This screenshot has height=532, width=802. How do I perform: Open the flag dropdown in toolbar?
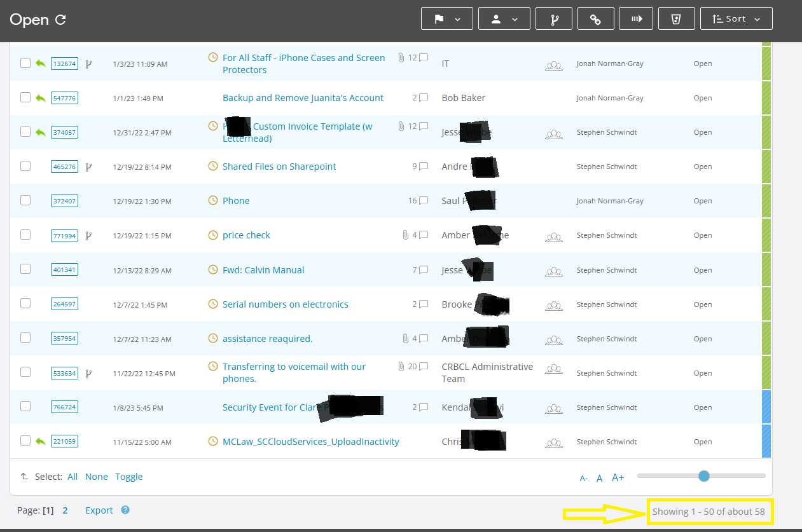(448, 19)
